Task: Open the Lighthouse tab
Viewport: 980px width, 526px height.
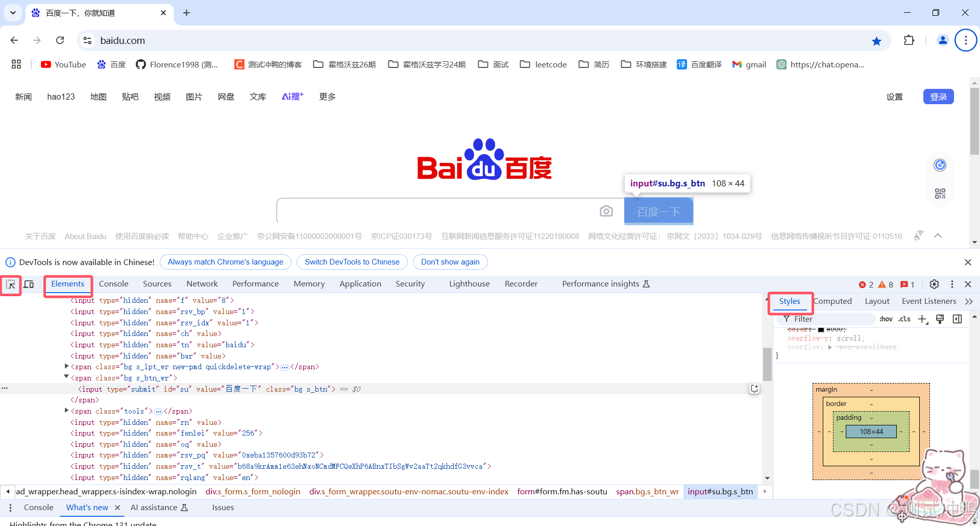Action: tap(470, 284)
